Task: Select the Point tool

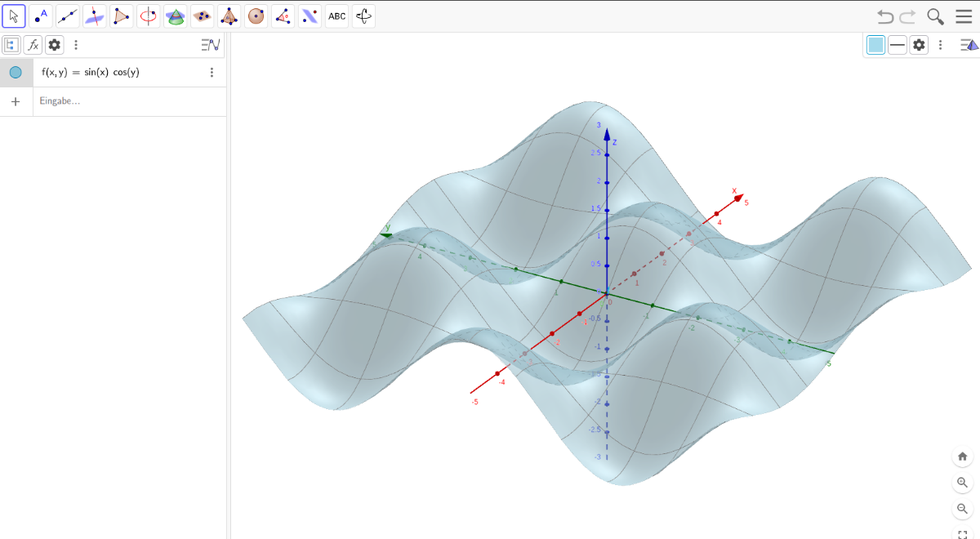Action: coord(41,16)
